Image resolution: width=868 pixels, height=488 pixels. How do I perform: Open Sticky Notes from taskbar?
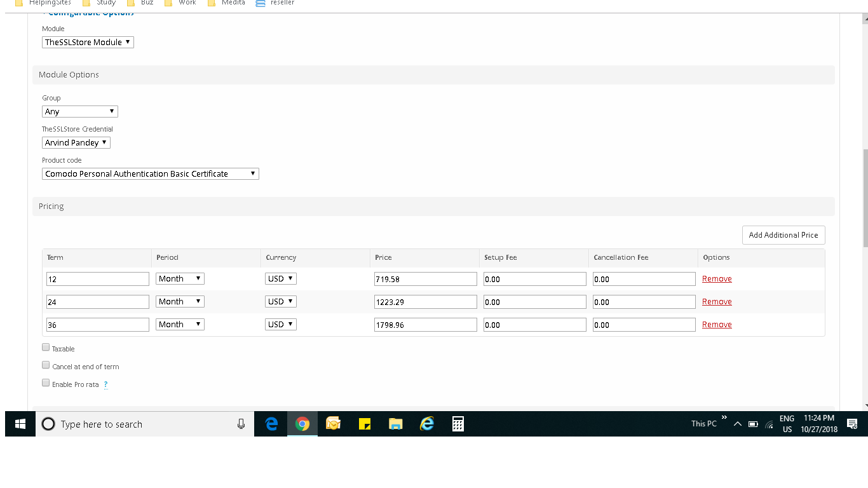365,424
